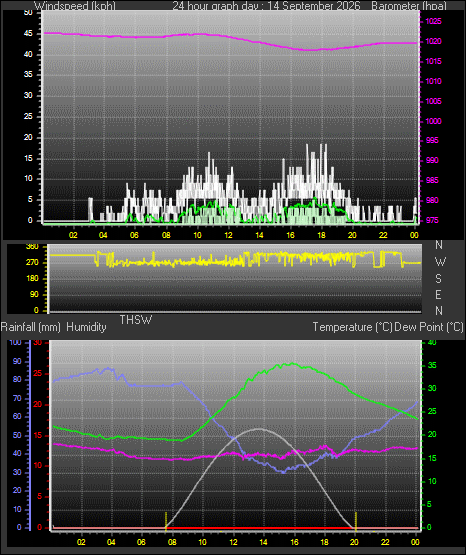Click the Barometer (hpa) axis label
The width and height of the screenshot is (466, 555).
pos(409,6)
